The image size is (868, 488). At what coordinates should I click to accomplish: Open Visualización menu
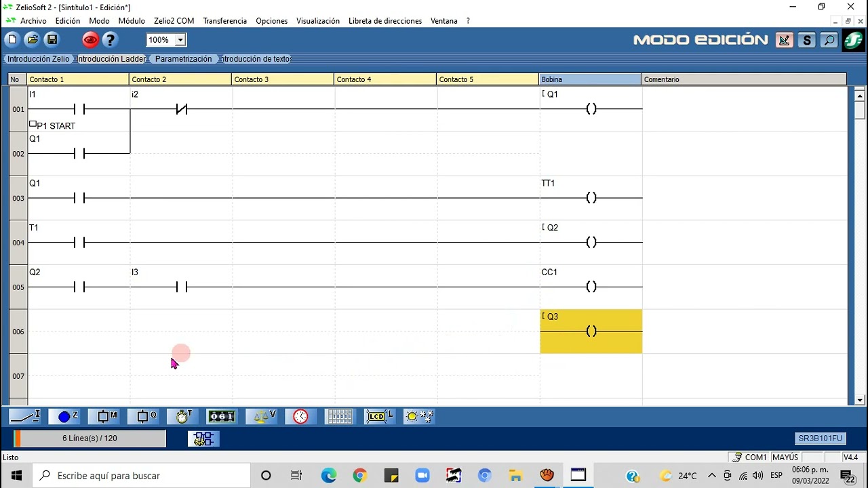318,21
